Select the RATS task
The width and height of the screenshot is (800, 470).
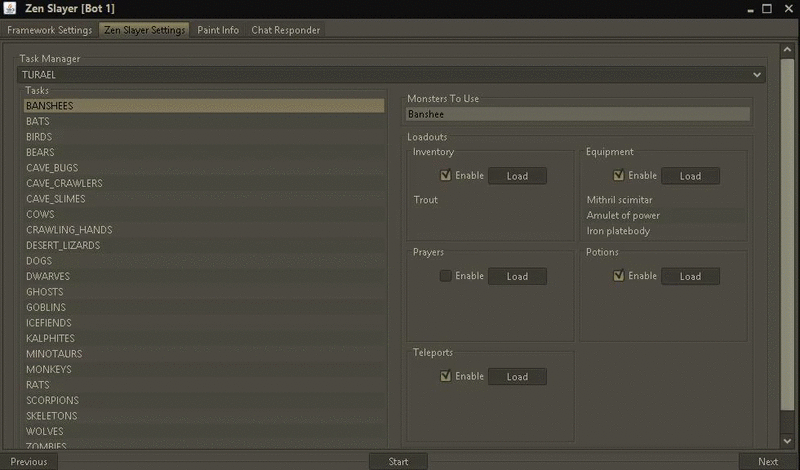204,384
